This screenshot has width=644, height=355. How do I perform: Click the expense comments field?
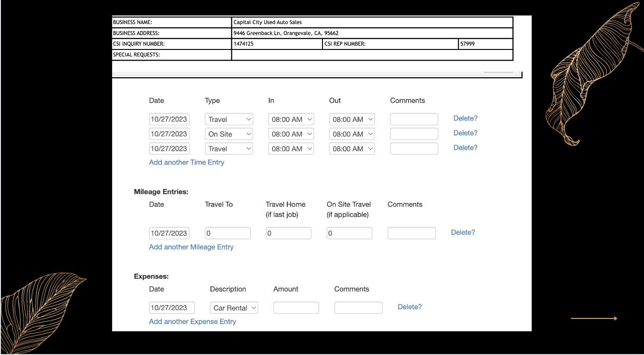coord(359,308)
